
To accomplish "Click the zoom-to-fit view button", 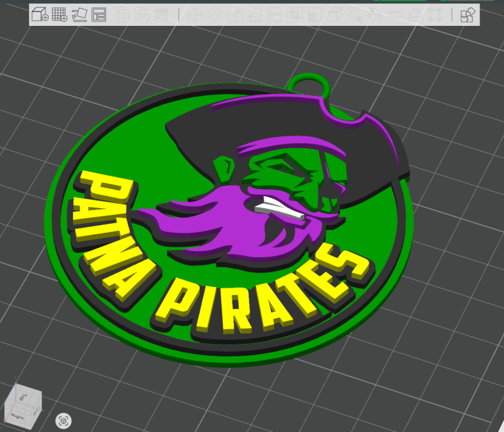I will pyautogui.click(x=64, y=421).
